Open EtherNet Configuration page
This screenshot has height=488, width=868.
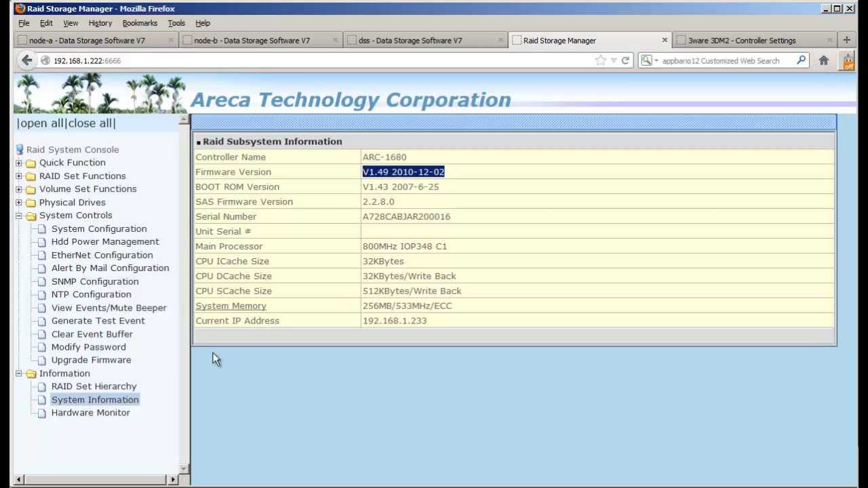pos(102,256)
